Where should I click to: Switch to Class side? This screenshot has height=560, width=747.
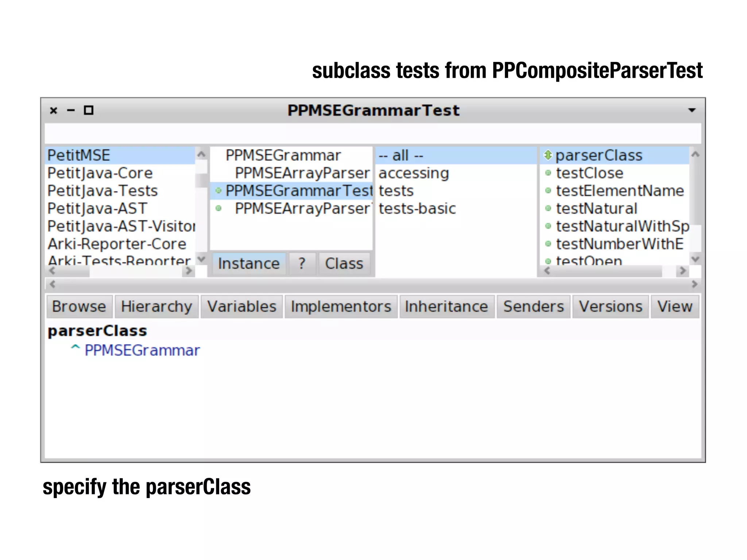(344, 264)
